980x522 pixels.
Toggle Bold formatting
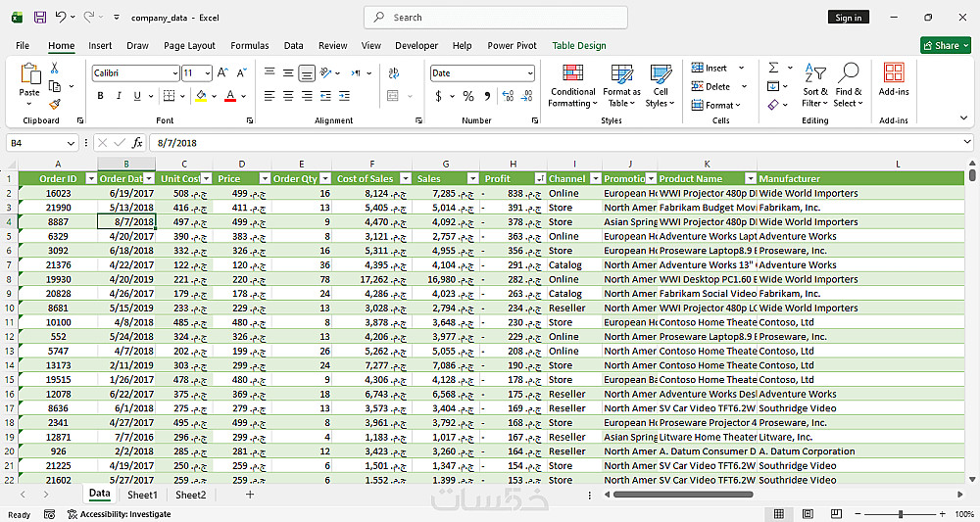point(100,96)
